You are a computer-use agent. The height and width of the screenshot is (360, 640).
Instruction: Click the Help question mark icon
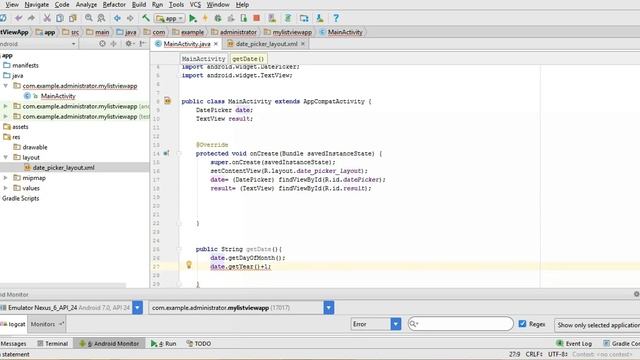point(336,18)
